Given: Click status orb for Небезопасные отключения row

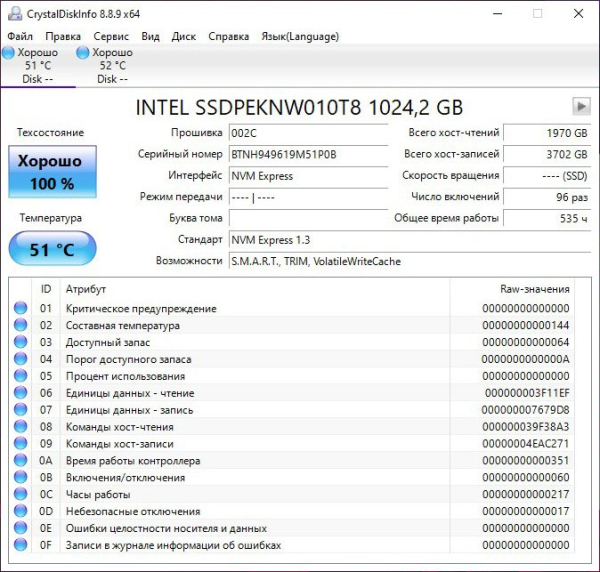Looking at the screenshot, I should [x=21, y=511].
